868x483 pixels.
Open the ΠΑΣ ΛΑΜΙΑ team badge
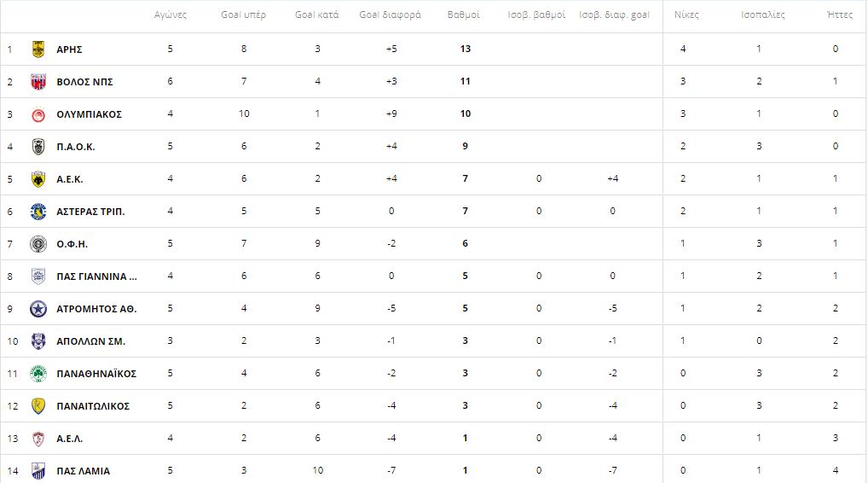point(38,471)
